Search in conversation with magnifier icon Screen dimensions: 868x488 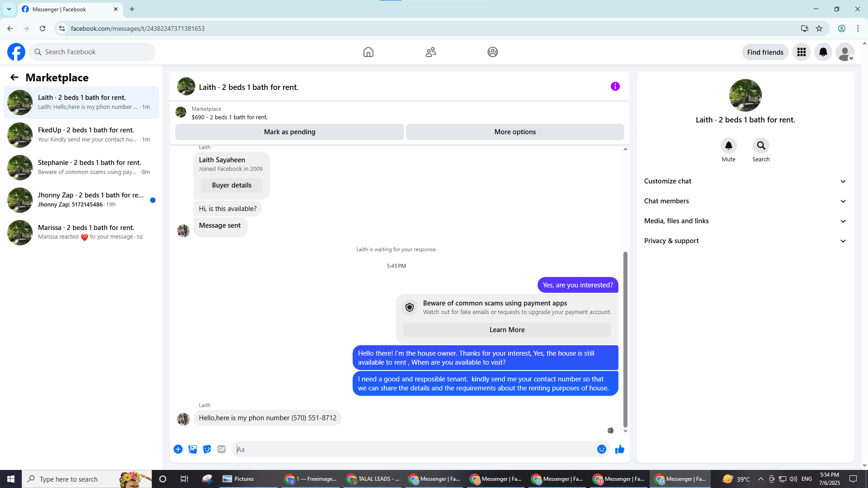tap(761, 145)
